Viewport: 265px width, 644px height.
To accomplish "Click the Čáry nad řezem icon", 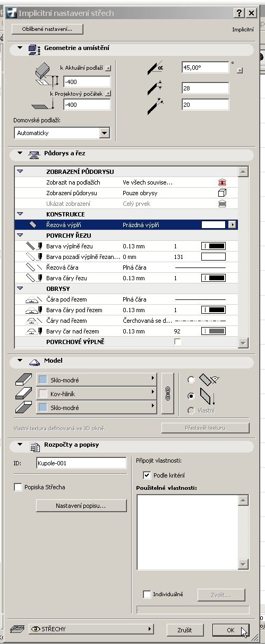I will point(33,321).
